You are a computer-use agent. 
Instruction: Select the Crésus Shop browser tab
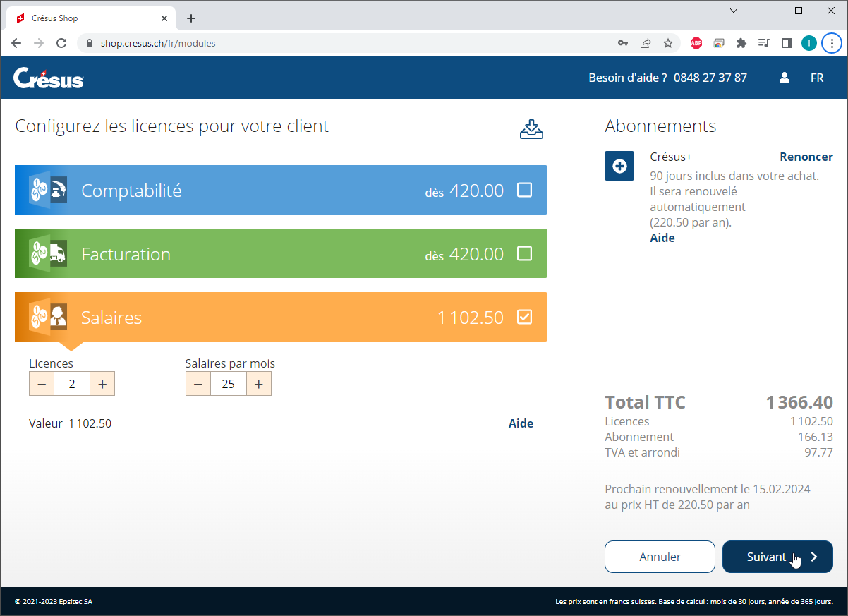pyautogui.click(x=85, y=18)
